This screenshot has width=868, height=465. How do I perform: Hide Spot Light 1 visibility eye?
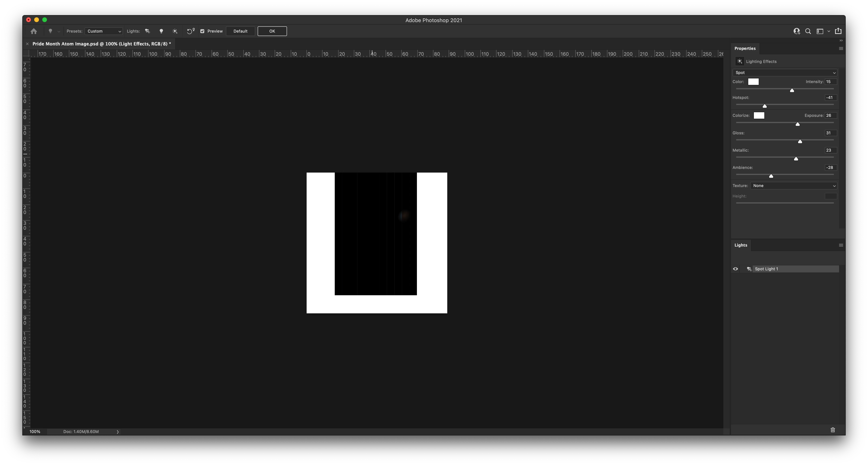(x=735, y=269)
